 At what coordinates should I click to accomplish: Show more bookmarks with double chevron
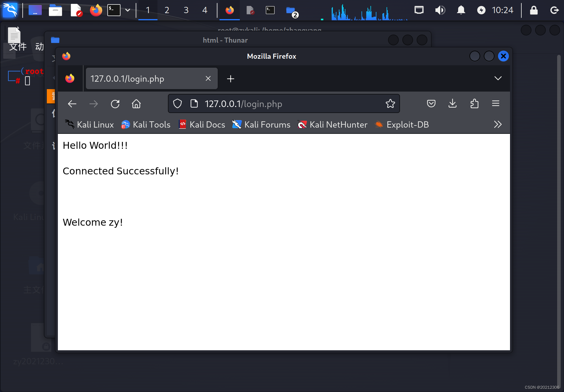498,124
